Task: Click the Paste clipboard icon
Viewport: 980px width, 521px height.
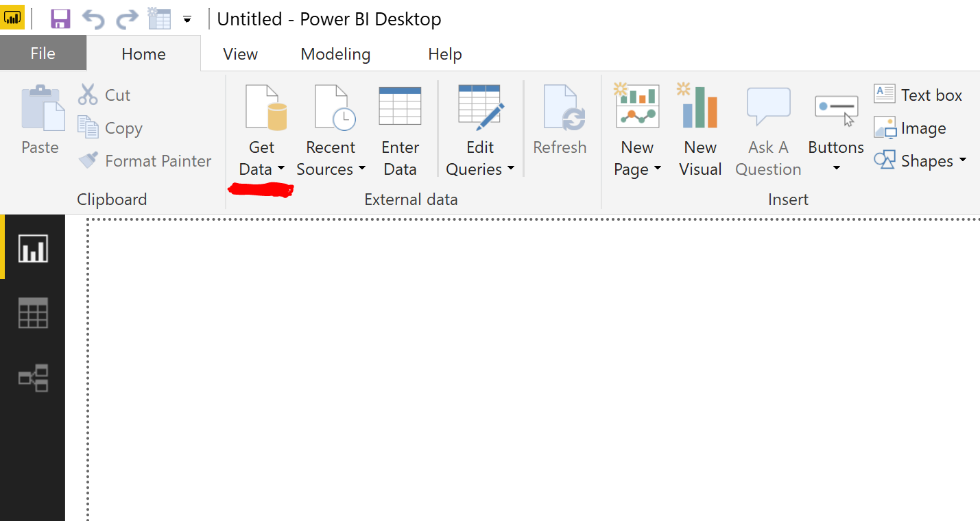Action: pos(43,108)
